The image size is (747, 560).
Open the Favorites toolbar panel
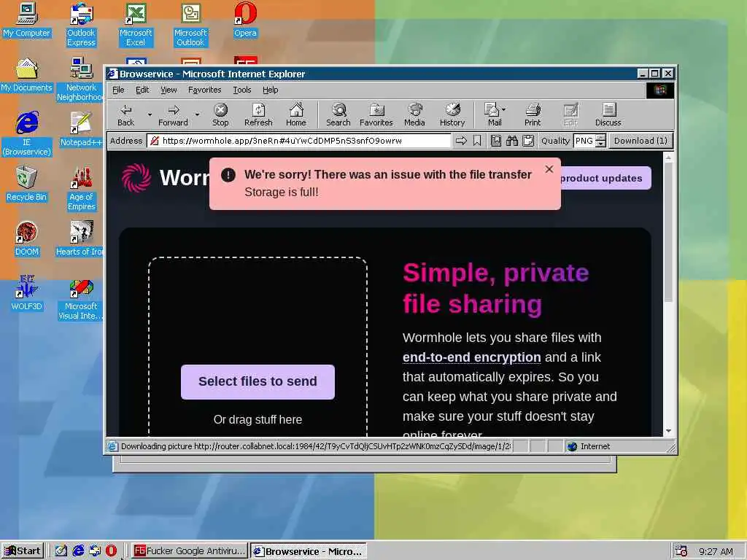[x=376, y=115]
